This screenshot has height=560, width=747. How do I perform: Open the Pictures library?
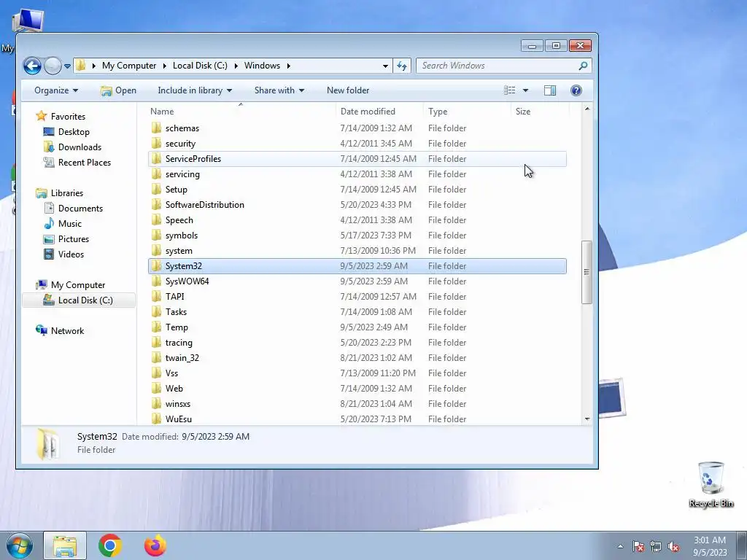pos(74,238)
